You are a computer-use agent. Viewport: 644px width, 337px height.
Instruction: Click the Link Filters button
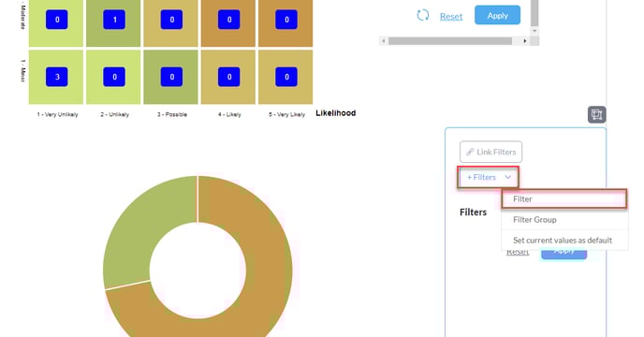(x=490, y=152)
